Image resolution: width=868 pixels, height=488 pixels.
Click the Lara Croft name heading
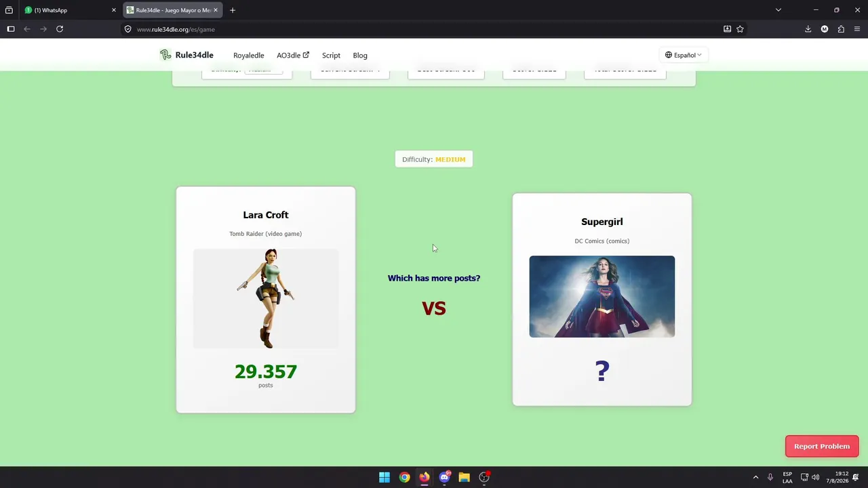click(266, 215)
